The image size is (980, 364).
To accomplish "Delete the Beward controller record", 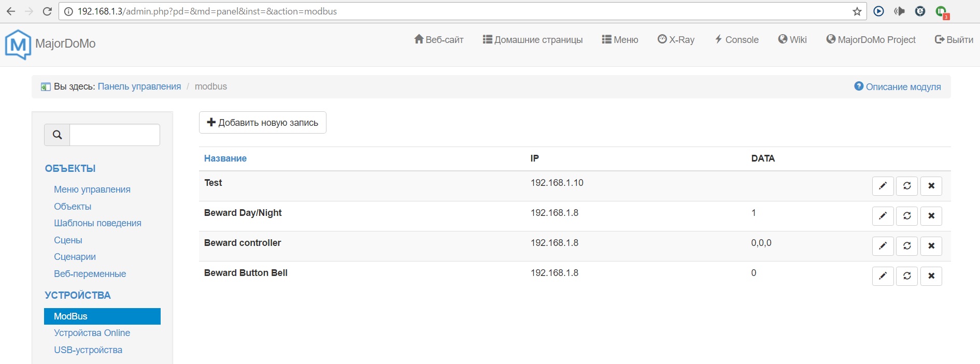I will tap(931, 246).
